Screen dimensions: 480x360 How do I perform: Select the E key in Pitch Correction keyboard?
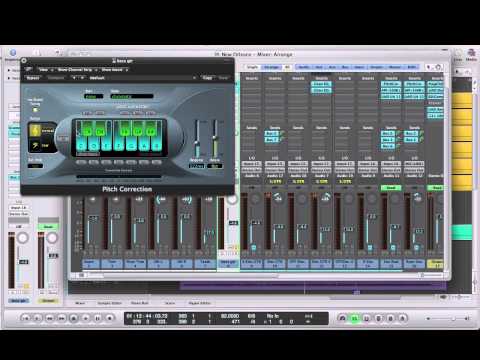106,145
